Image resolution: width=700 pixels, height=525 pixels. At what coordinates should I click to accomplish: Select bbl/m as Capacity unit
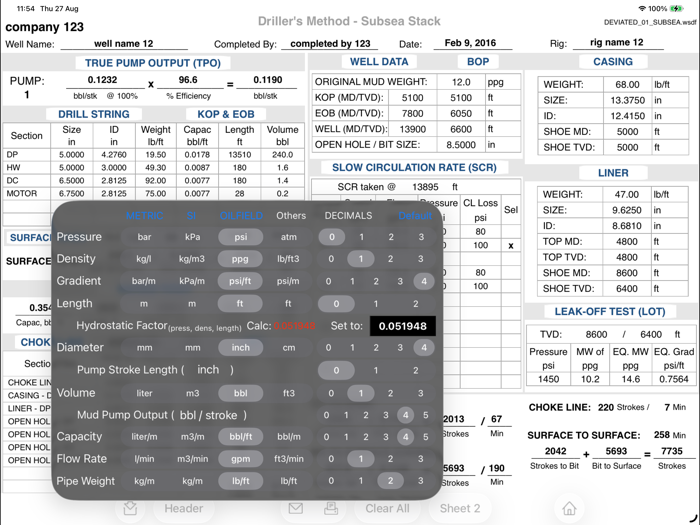point(289,437)
